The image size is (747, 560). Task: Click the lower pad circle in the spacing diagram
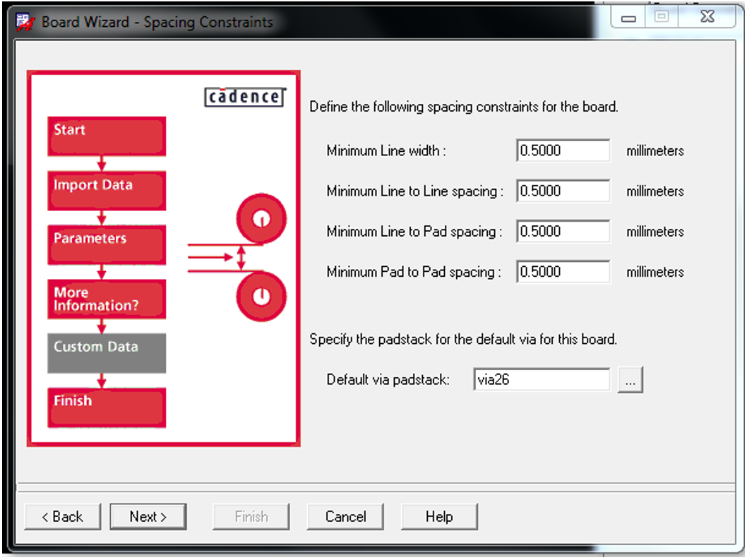(x=262, y=296)
